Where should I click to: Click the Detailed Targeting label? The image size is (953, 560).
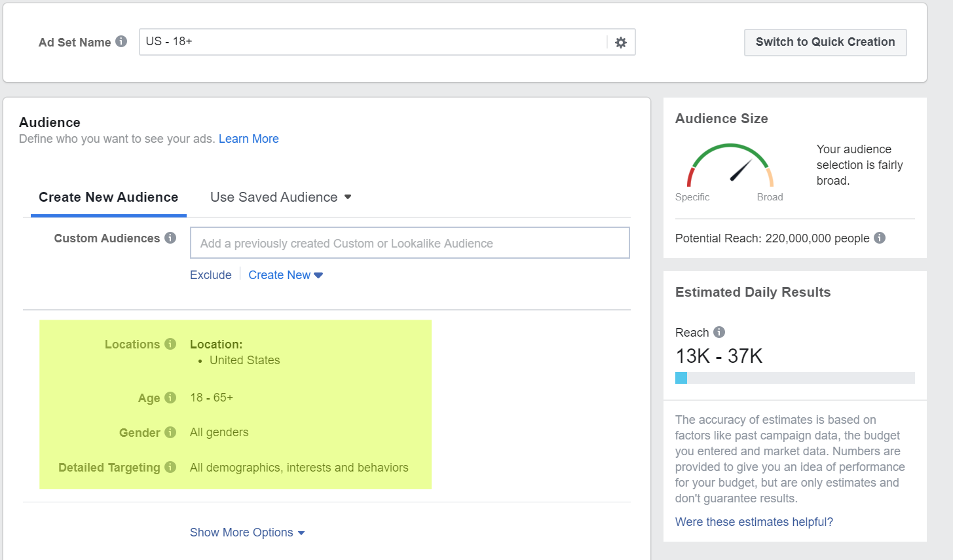point(109,468)
